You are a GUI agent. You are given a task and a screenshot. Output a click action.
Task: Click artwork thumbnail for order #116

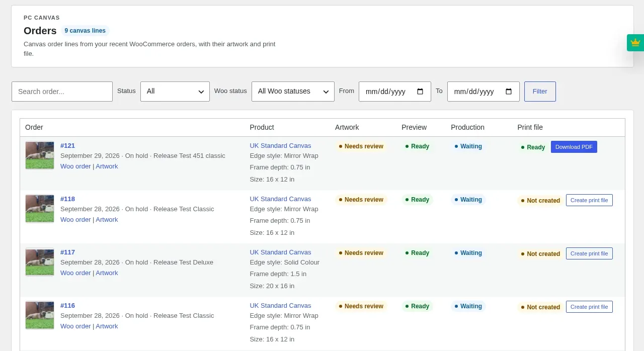coord(40,315)
